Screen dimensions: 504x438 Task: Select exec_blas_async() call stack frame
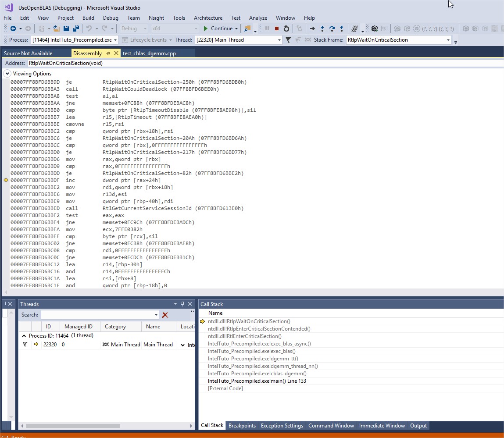tap(259, 344)
